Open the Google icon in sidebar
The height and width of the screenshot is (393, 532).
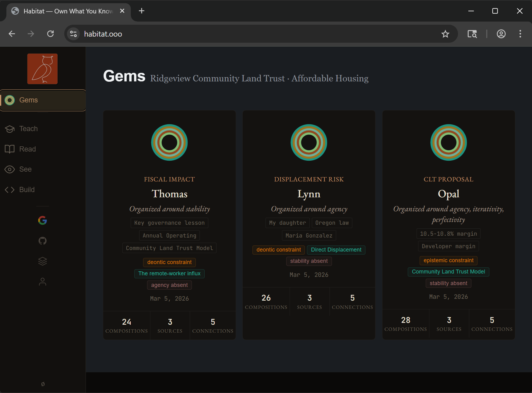pyautogui.click(x=42, y=220)
